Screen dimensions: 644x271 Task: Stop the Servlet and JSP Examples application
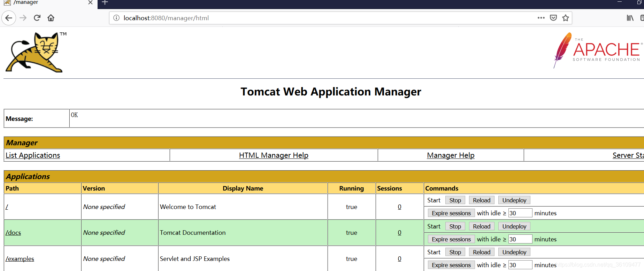[x=455, y=252]
